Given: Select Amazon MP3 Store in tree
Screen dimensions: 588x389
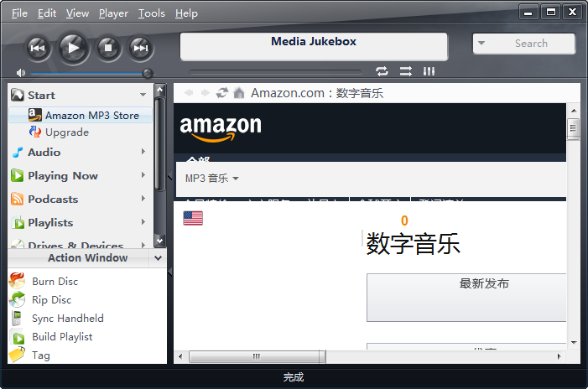Looking at the screenshot, I should pyautogui.click(x=81, y=115).
